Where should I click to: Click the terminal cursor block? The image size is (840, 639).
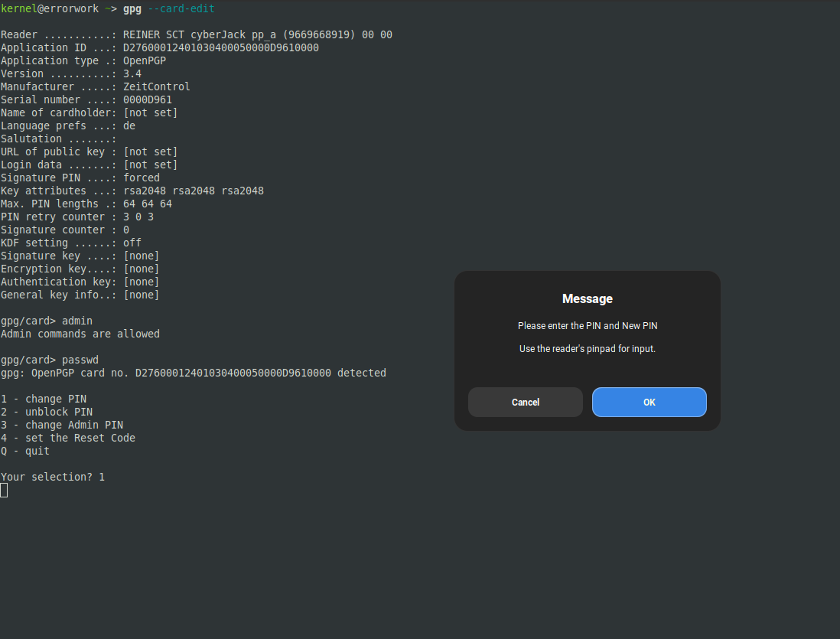pyautogui.click(x=4, y=490)
